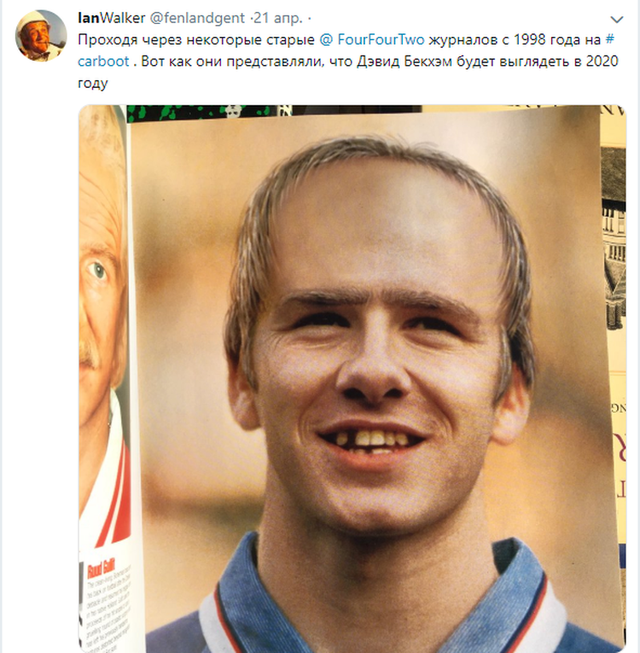
Task: Click the year 2020 in tweet text
Action: point(602,61)
